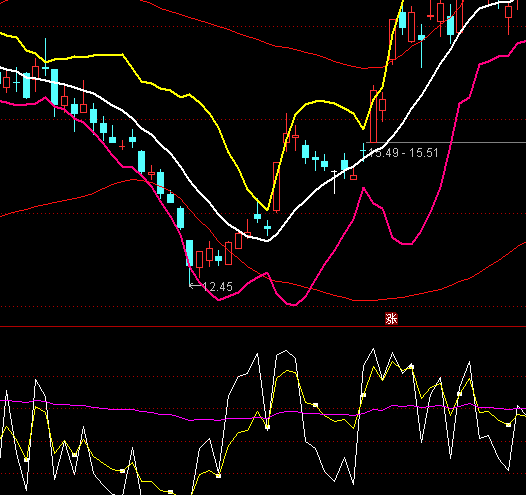
Task: Click the small red cross doji candle
Action: coord(122,146)
